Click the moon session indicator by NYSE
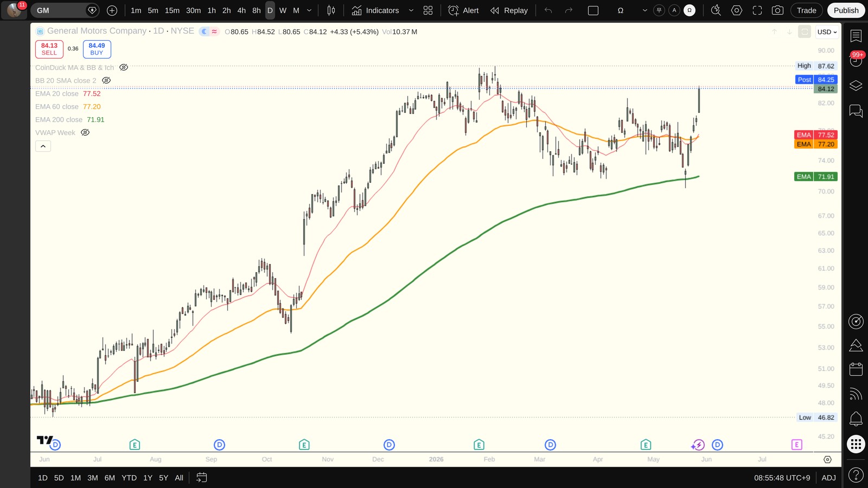This screenshot has height=488, width=868. (205, 31)
